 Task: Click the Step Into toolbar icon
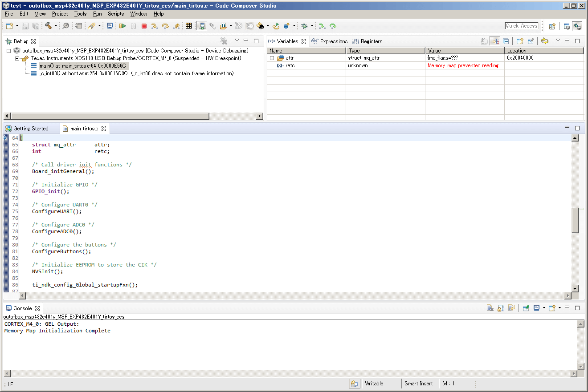click(x=155, y=26)
